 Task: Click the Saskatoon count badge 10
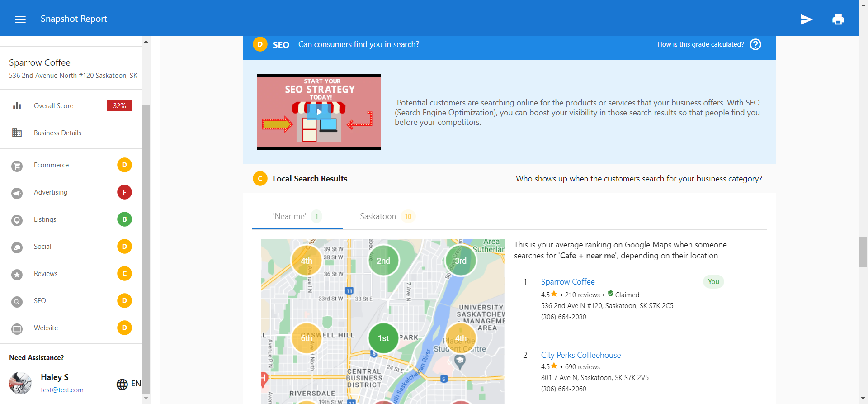pyautogui.click(x=408, y=216)
